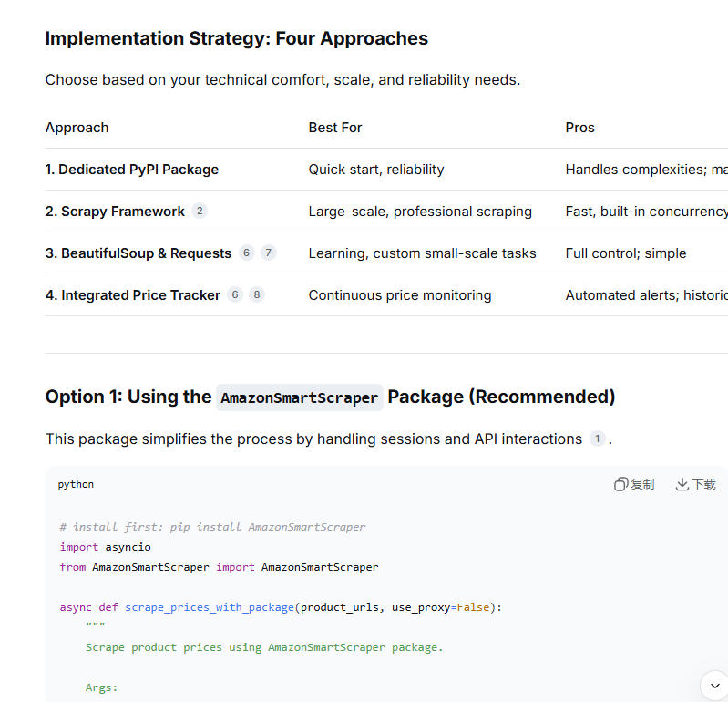Select the "2. Scrapy Framework" row label

[115, 212]
